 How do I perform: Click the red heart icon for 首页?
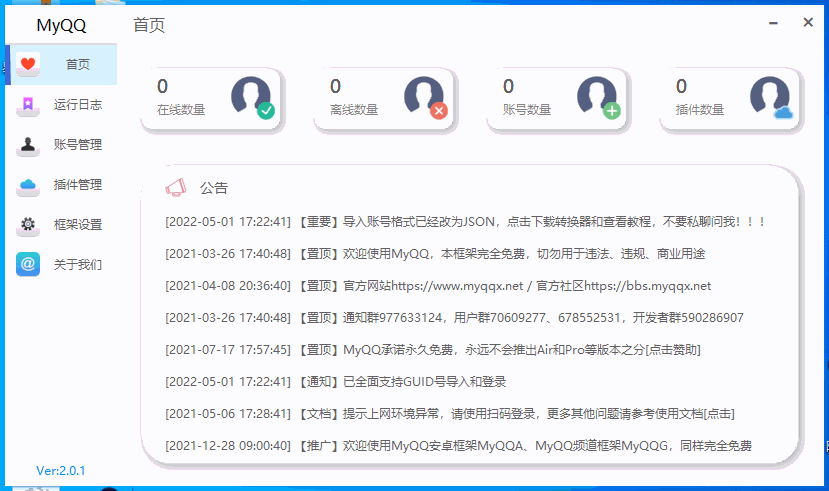click(x=28, y=64)
